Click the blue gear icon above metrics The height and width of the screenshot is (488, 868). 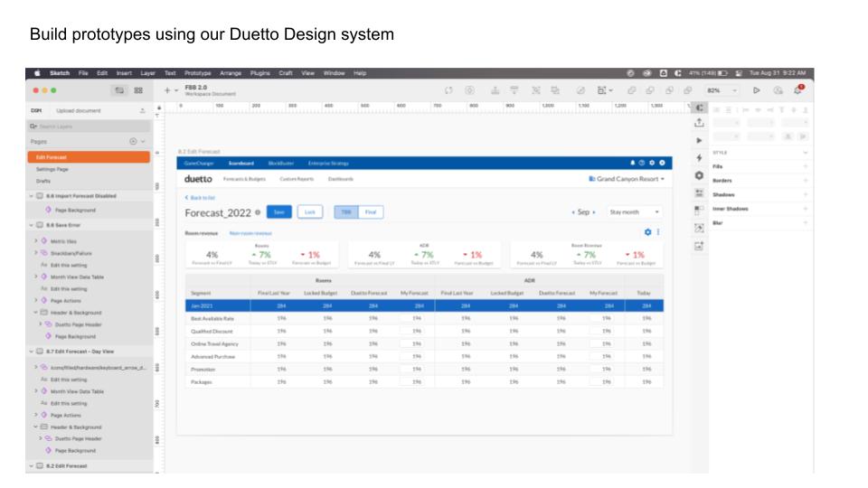tap(648, 232)
